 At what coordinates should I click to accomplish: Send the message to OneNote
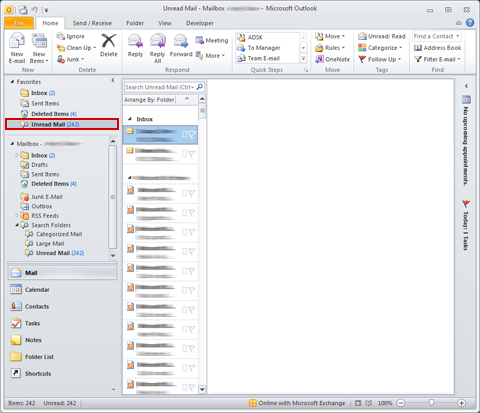[333, 59]
